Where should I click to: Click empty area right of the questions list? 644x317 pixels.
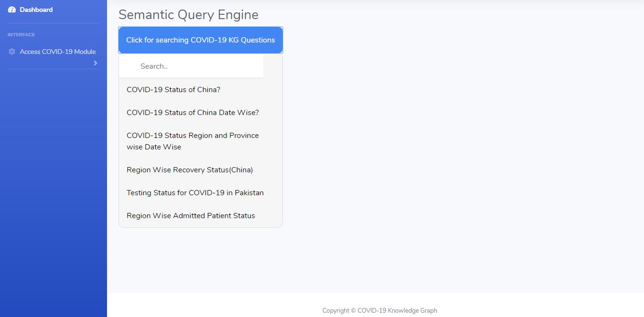tap(430, 143)
